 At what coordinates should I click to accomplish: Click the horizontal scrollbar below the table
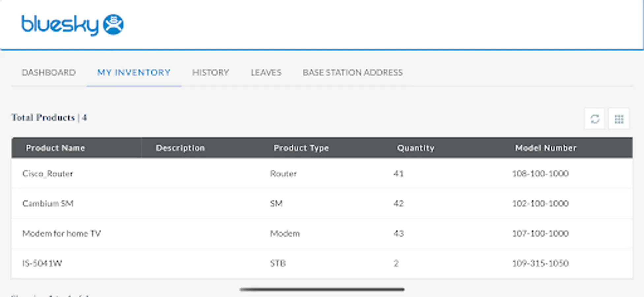[322, 289]
